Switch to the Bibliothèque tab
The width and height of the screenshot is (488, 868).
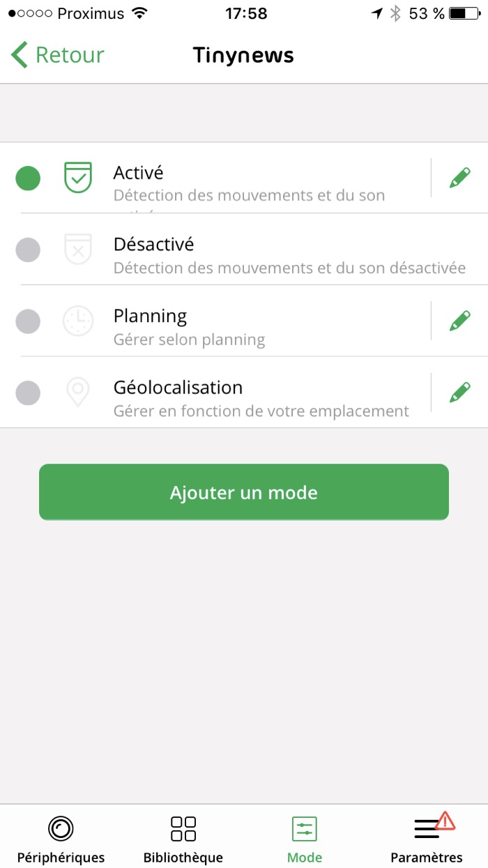pyautogui.click(x=183, y=839)
